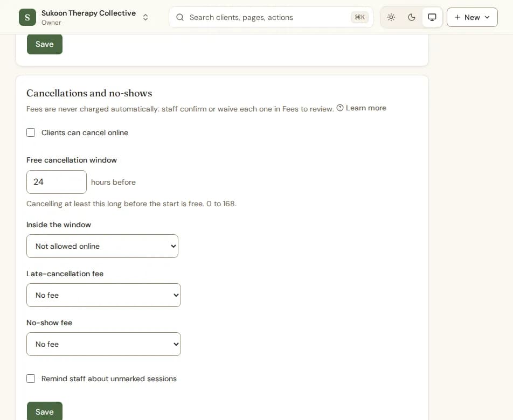Click the Save button above Cancellations card
This screenshot has width=513, height=420.
[45, 44]
